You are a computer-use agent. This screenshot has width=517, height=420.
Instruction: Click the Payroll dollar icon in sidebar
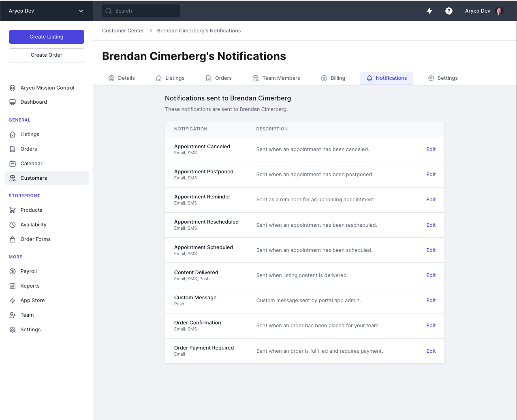(13, 271)
